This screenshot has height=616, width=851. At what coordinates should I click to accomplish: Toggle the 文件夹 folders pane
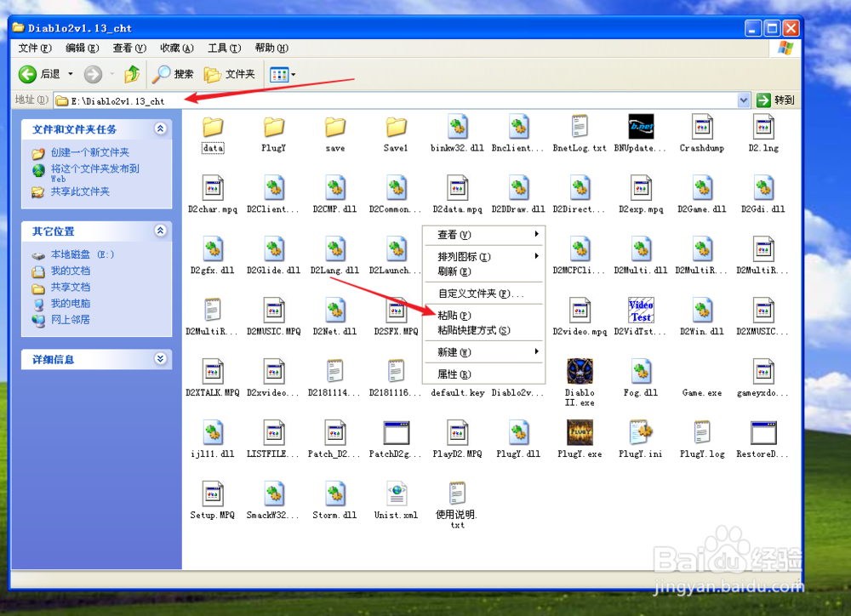[x=230, y=74]
